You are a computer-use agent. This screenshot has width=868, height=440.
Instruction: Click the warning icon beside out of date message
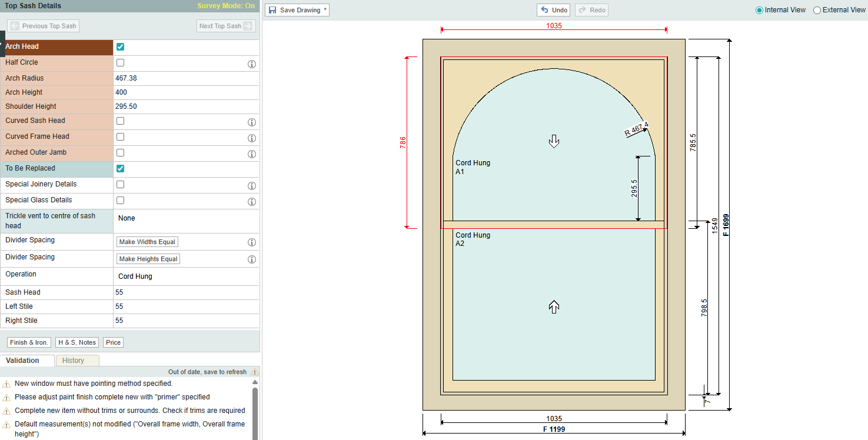click(x=254, y=372)
